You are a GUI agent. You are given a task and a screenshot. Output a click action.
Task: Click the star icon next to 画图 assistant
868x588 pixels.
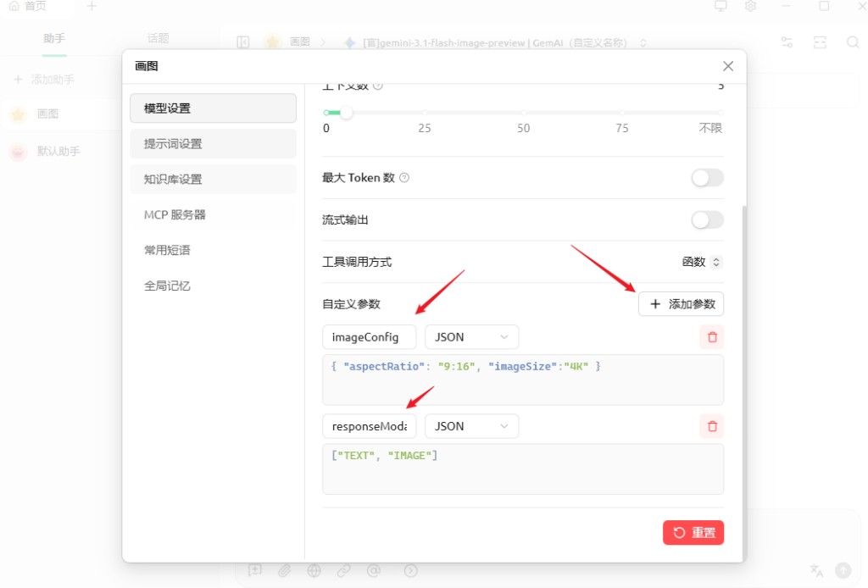pyautogui.click(x=19, y=114)
